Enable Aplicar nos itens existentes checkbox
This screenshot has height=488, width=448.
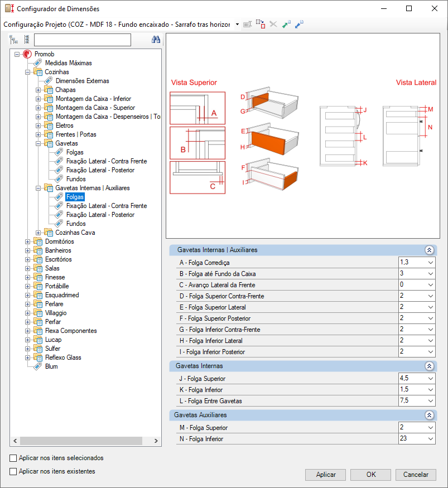click(x=13, y=471)
